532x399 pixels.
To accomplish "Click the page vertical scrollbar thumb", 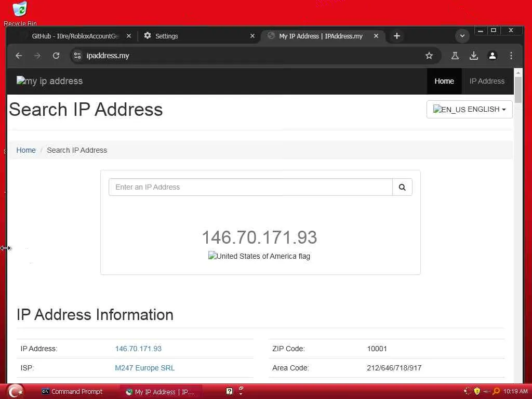I will [x=518, y=90].
